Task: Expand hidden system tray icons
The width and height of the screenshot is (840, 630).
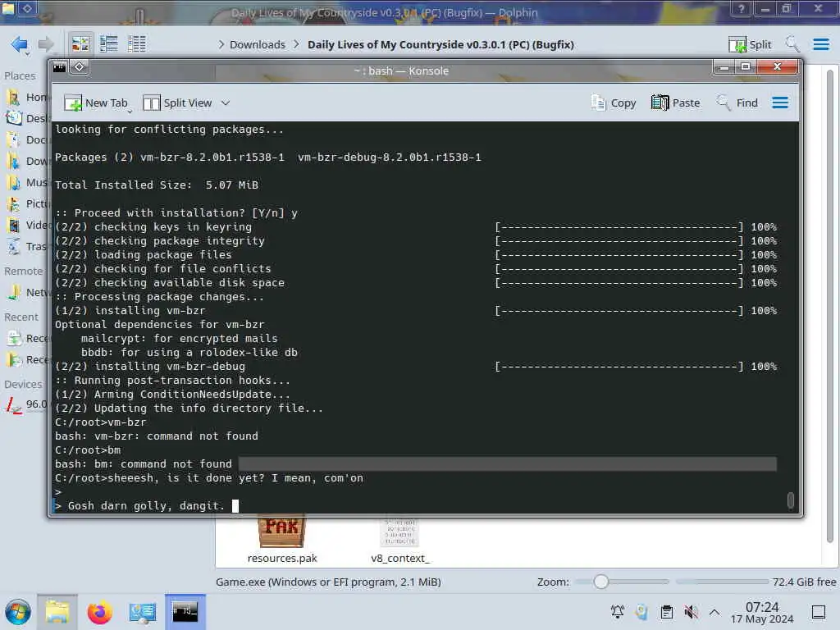Action: (714, 612)
